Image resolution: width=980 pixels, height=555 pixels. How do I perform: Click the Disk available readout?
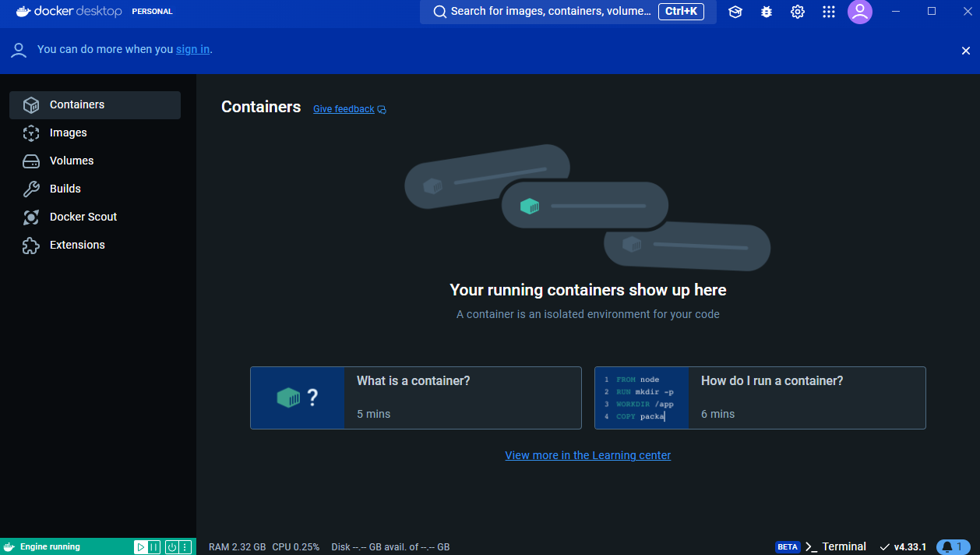coord(390,547)
